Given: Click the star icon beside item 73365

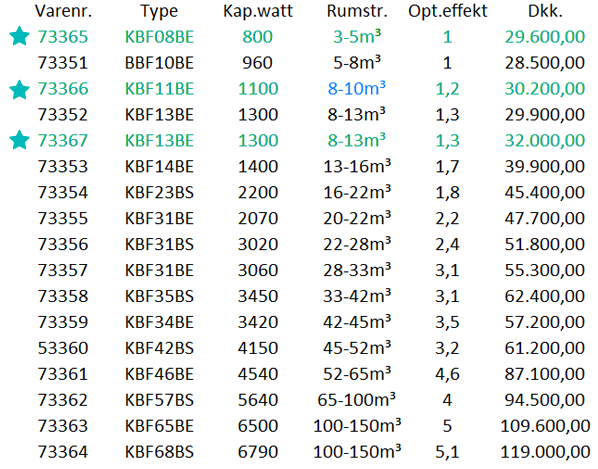Looking at the screenshot, I should coord(19,36).
